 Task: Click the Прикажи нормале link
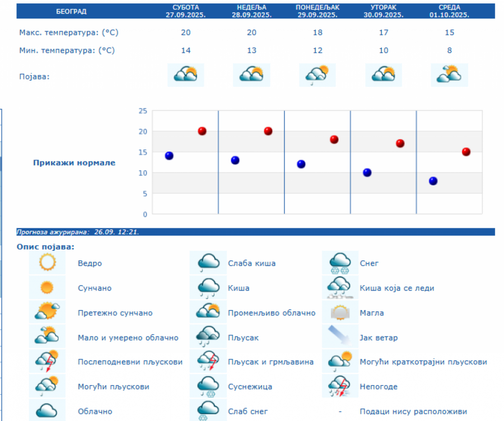pos(74,163)
